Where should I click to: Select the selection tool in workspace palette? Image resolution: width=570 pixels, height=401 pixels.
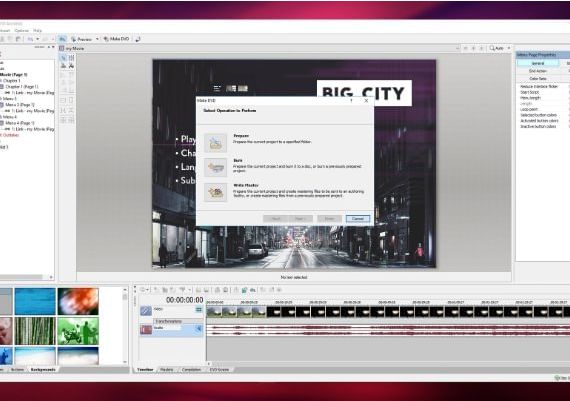tap(63, 58)
